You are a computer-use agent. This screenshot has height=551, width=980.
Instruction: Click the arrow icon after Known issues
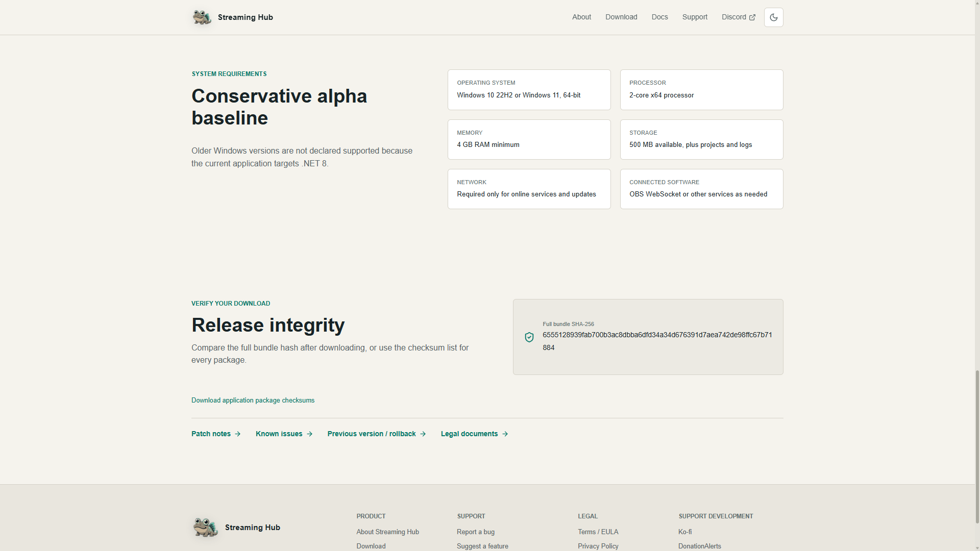(309, 434)
